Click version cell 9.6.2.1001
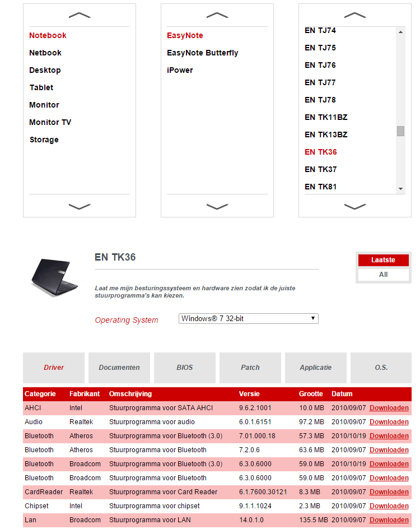The image size is (420, 529). tap(255, 408)
